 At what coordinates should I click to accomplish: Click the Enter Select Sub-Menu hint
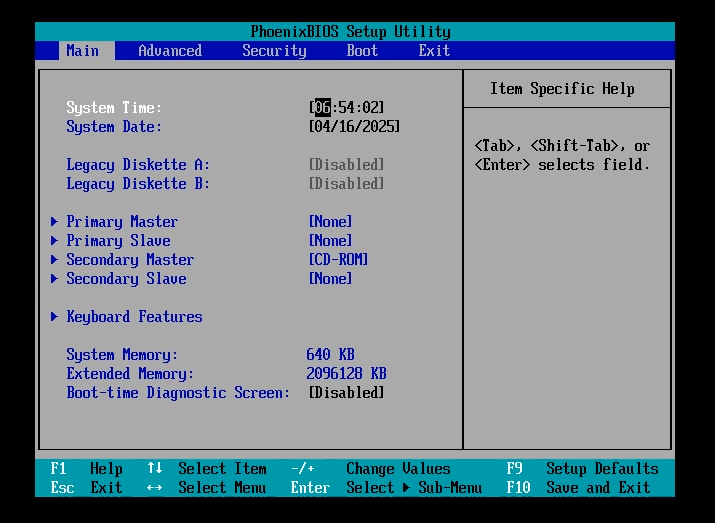coord(386,487)
